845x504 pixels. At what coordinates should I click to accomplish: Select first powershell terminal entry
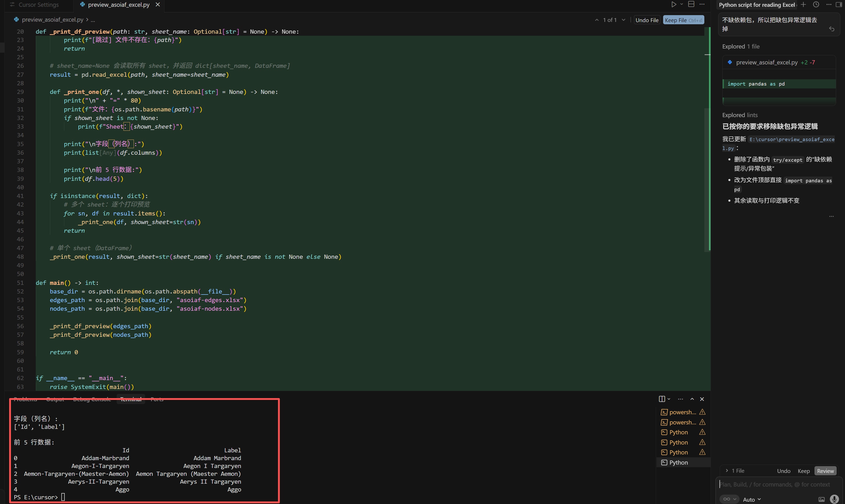pyautogui.click(x=683, y=412)
